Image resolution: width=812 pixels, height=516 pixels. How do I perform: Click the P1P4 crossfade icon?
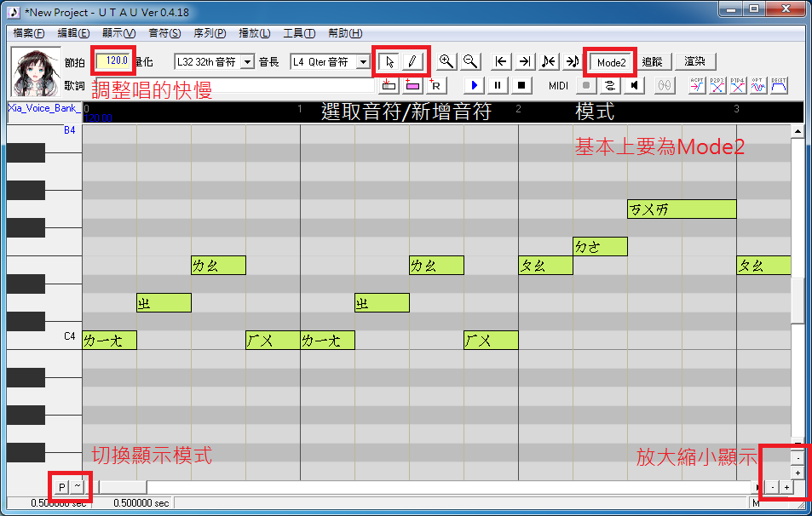(737, 85)
